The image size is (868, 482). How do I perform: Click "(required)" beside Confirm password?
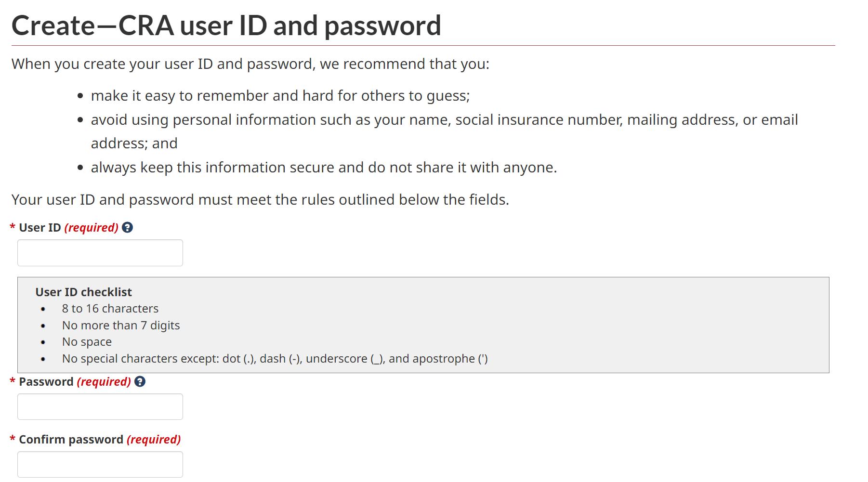pyautogui.click(x=154, y=440)
